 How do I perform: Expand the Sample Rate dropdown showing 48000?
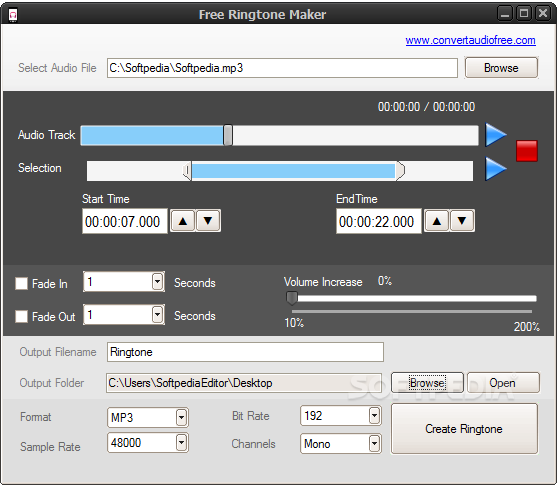(x=181, y=443)
